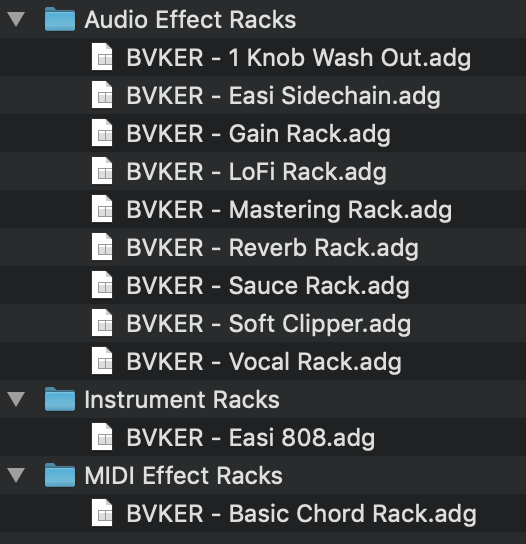This screenshot has width=526, height=544.
Task: Click the 1 Knob Wash Out file icon
Action: (102, 57)
